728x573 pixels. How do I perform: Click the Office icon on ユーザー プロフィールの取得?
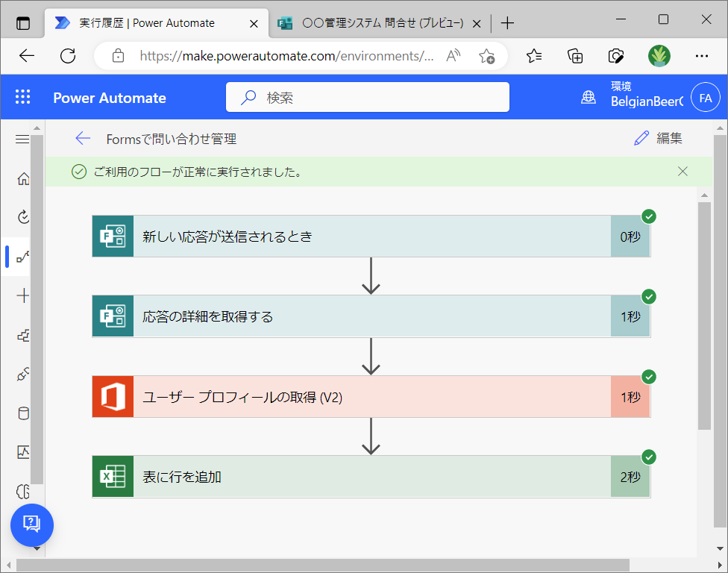click(x=113, y=397)
